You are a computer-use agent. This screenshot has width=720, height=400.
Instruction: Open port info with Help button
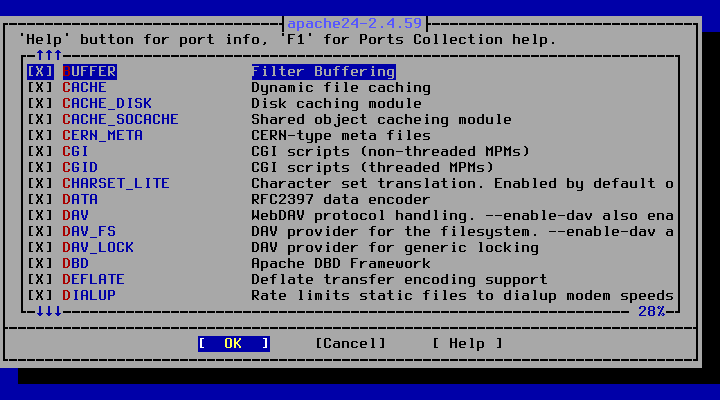467,344
